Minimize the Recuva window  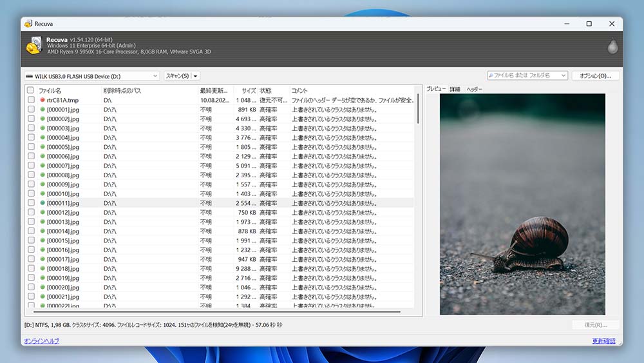(x=567, y=24)
